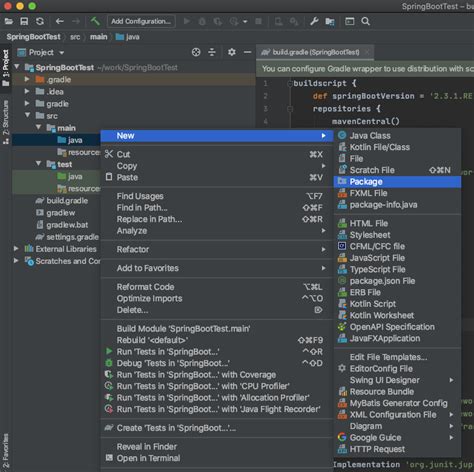Choose Reveal in Finder

217,447
